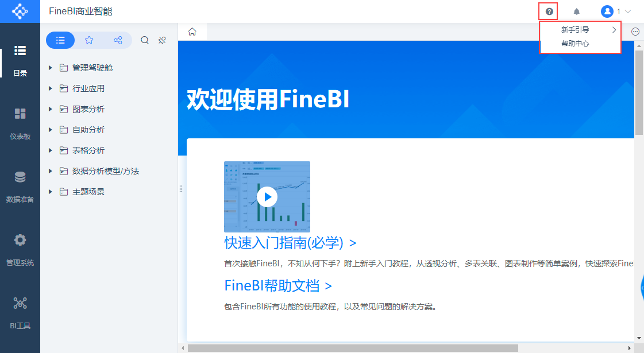The image size is (644, 353).
Task: Unpin the directory panel with pin icon
Action: point(162,40)
